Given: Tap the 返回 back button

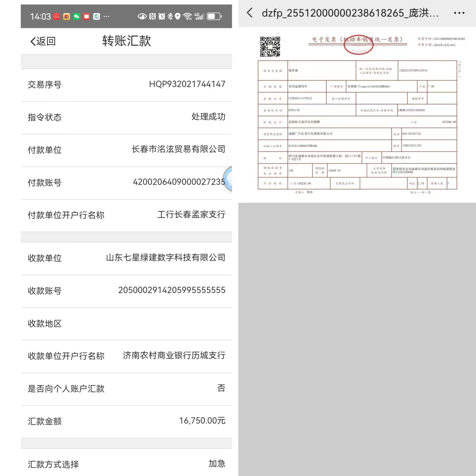Looking at the screenshot, I should (x=43, y=41).
